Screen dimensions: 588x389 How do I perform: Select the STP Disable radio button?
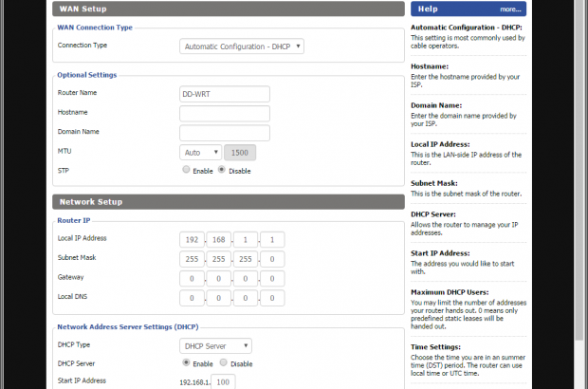(x=222, y=171)
